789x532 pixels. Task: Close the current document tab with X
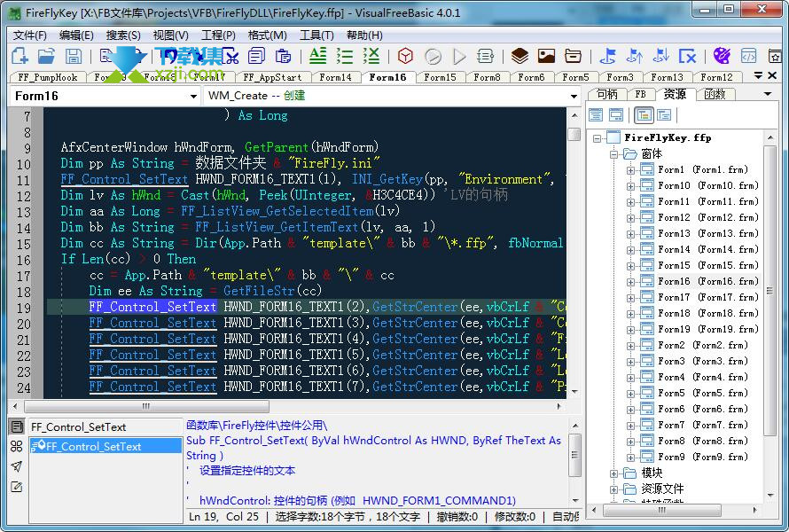(x=772, y=75)
